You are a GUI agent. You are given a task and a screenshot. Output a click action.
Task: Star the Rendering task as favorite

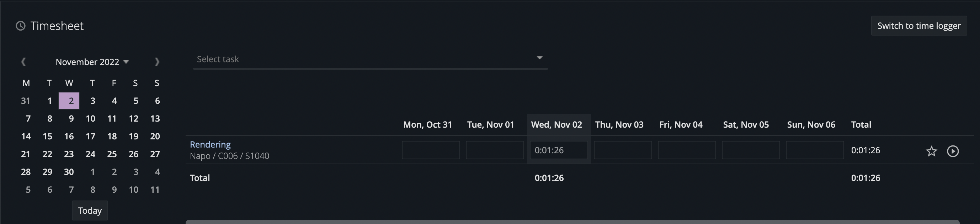click(931, 151)
